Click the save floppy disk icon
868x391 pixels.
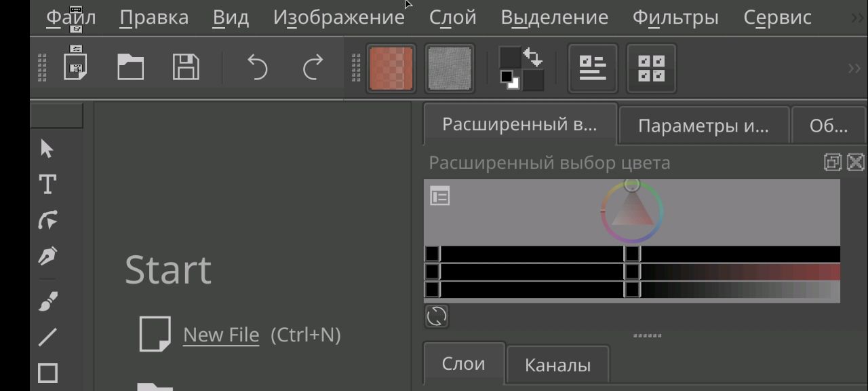pos(185,67)
